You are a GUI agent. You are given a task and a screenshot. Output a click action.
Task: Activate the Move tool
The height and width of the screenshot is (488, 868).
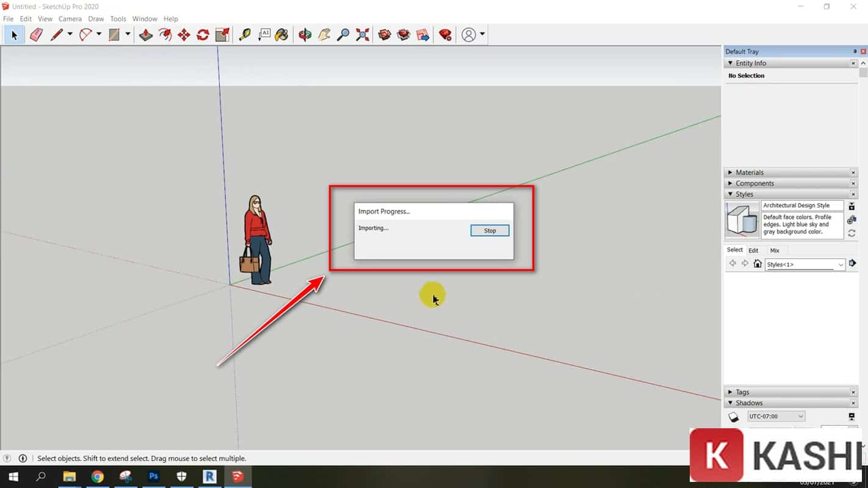coord(184,35)
